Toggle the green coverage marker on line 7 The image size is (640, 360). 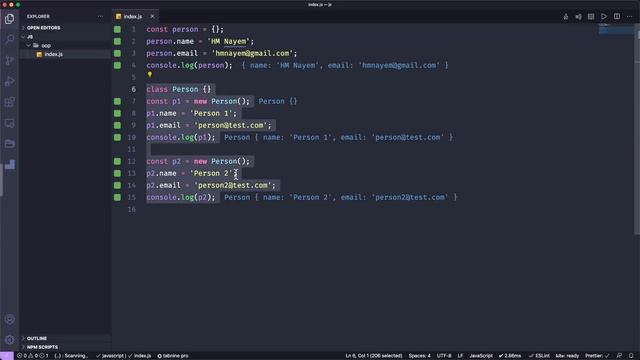[118, 101]
